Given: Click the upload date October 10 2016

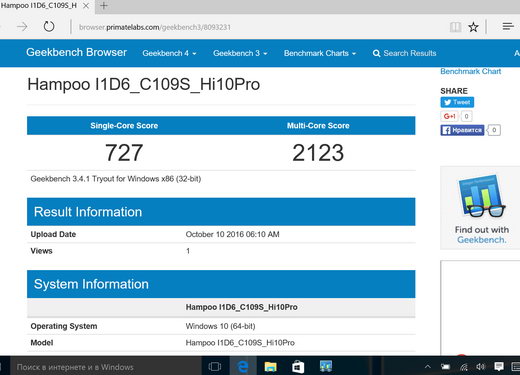Looking at the screenshot, I should [232, 234].
